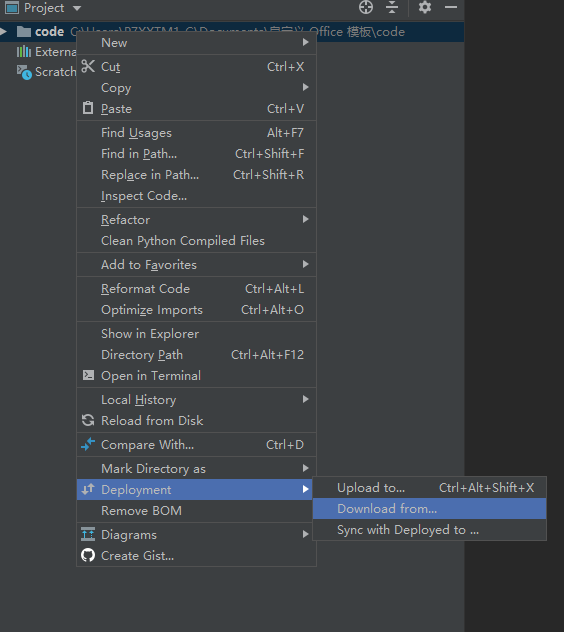Screen dimensions: 564x632
Task: Expand the code folder tree arrow
Action: coord(3,31)
